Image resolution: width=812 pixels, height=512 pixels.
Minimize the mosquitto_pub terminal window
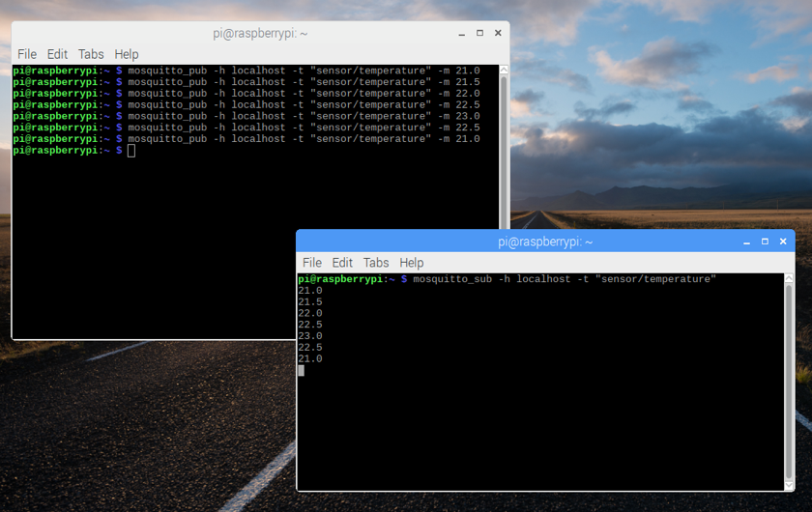coord(461,34)
